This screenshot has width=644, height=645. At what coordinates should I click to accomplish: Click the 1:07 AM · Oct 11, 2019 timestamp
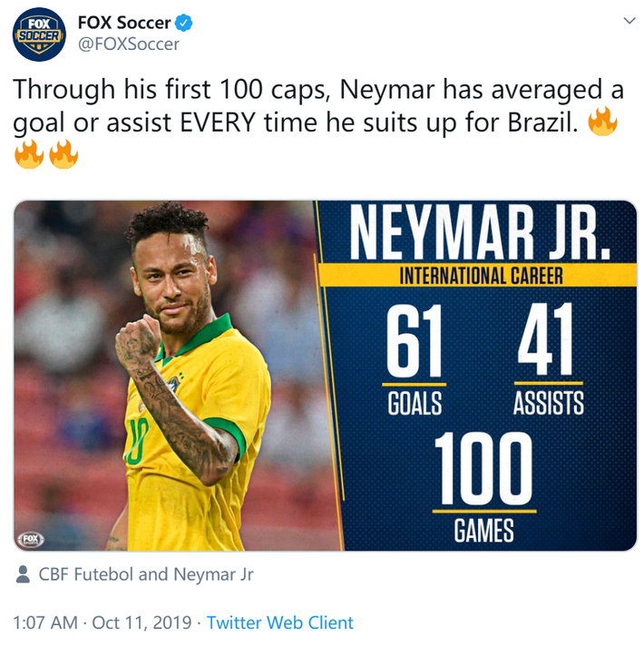(102, 623)
